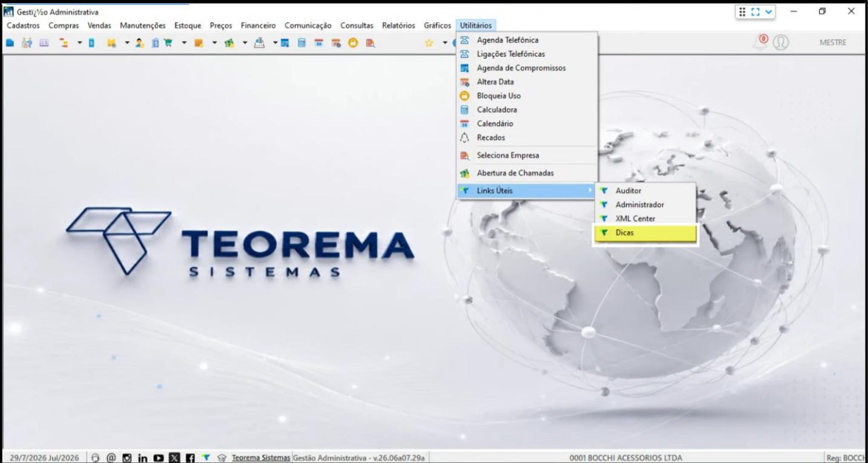
Task: Expand dropdown arrow beside shopping cart icon
Action: click(x=184, y=43)
